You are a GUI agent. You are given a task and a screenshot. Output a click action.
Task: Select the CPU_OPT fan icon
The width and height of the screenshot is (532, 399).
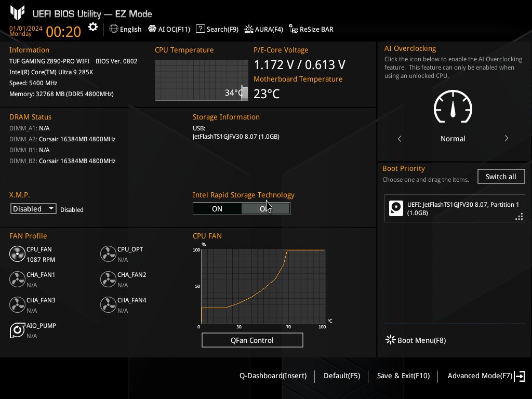108,254
